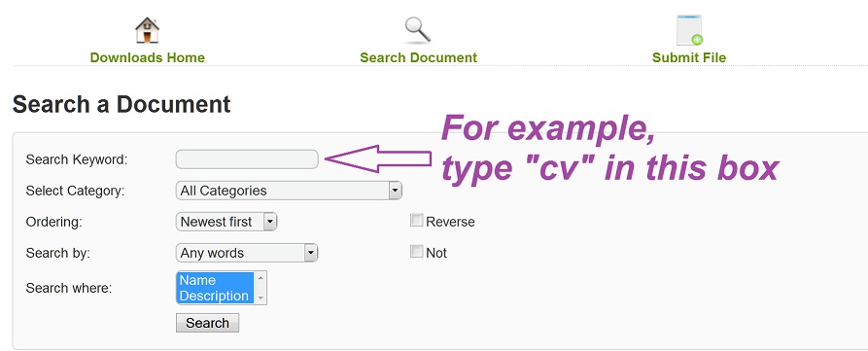Viewport: 868px width, 351px height.
Task: Tick the Not checkbox
Action: [x=416, y=252]
